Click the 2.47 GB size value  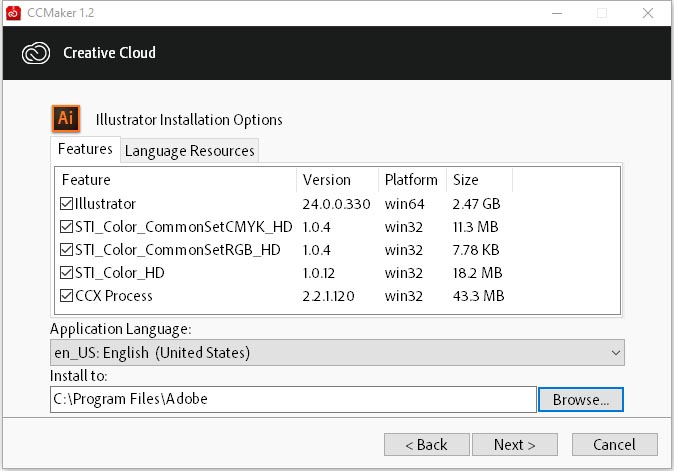click(476, 204)
